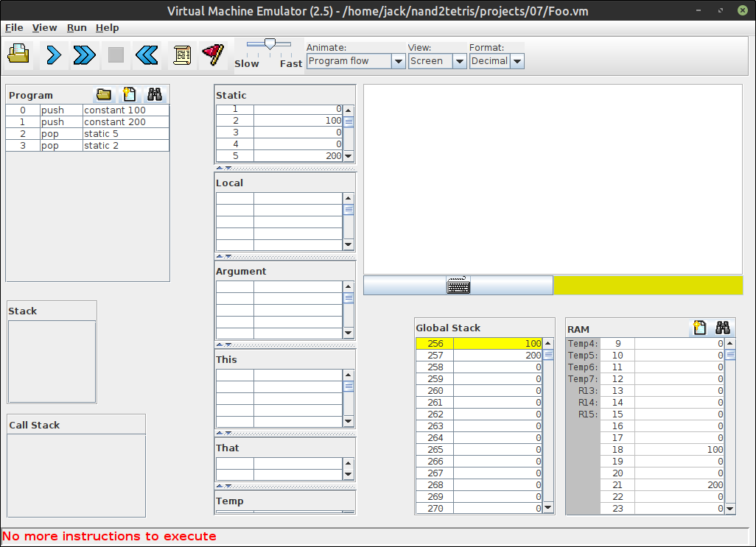This screenshot has height=547, width=756.
Task: Click the binoculars search icon in RAM panel
Action: tap(722, 328)
